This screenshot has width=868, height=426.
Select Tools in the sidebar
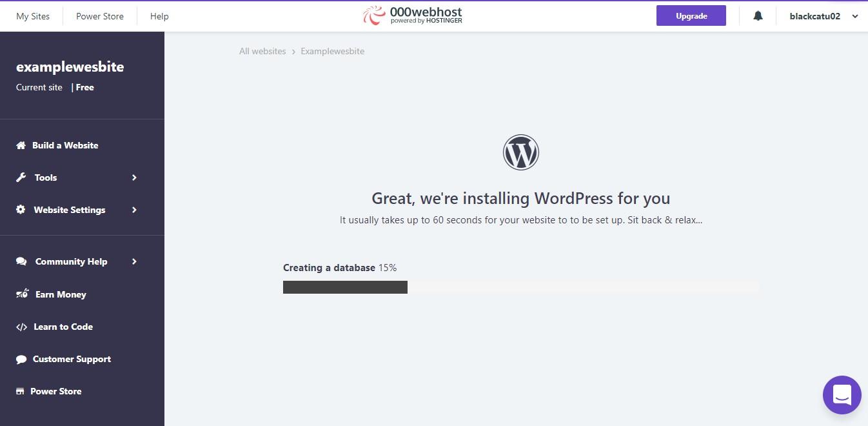[46, 177]
